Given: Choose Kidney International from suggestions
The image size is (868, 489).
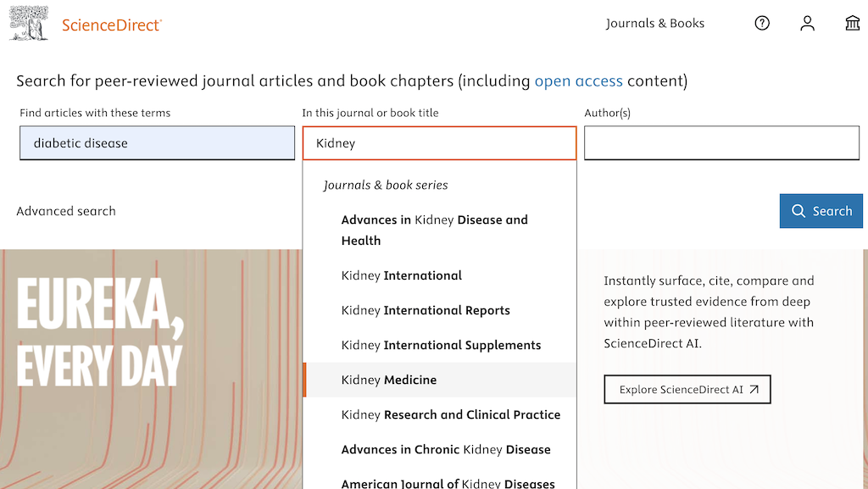Looking at the screenshot, I should tap(402, 275).
